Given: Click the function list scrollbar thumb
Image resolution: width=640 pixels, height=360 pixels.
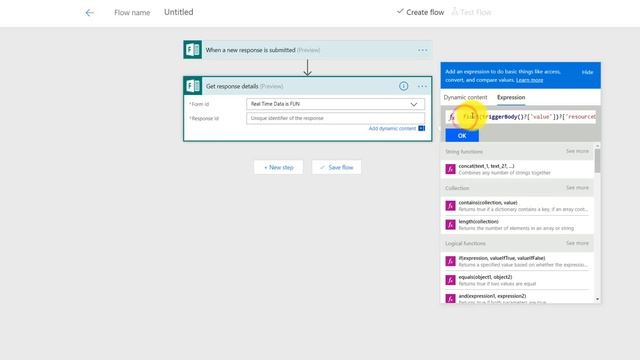Looking at the screenshot, I should pos(598,160).
